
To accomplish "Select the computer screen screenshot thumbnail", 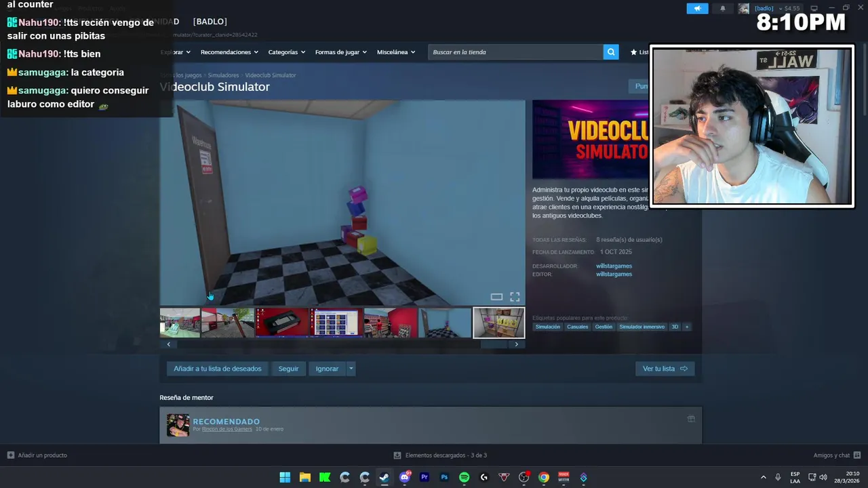I will tap(336, 323).
